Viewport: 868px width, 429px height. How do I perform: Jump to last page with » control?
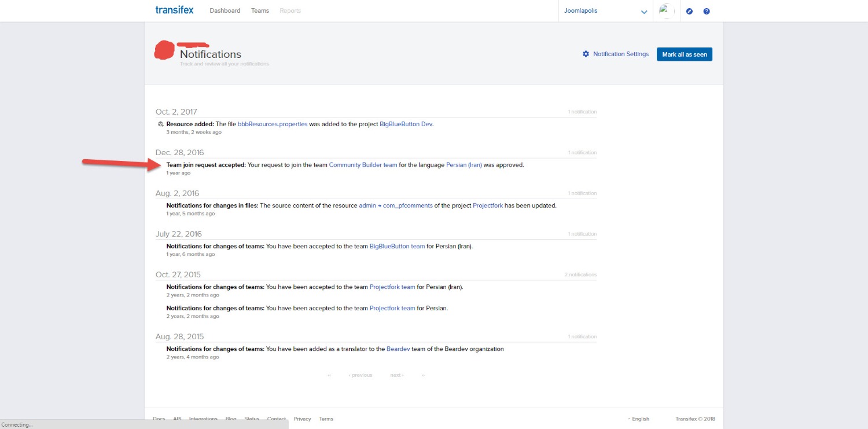tap(423, 375)
